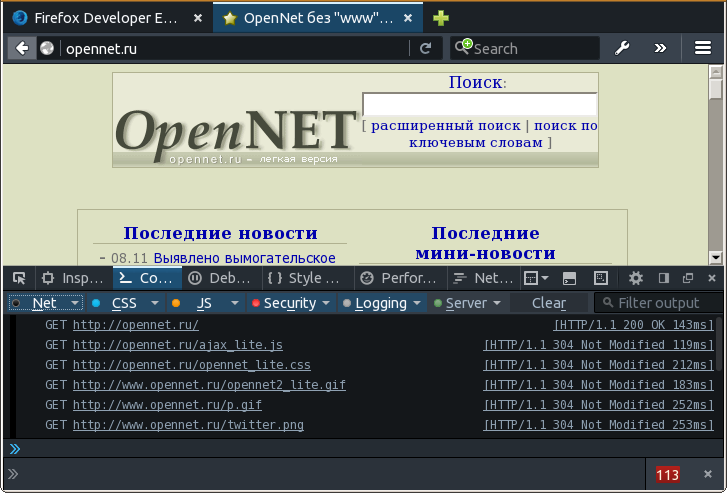Pick an element from the page
Viewport: 727px width, 493px height.
(19, 278)
